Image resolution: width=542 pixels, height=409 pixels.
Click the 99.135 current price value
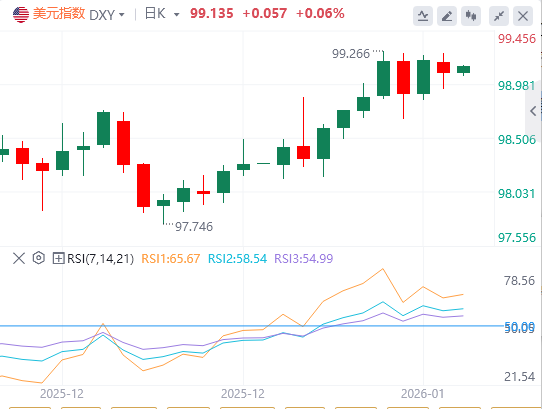click(212, 13)
